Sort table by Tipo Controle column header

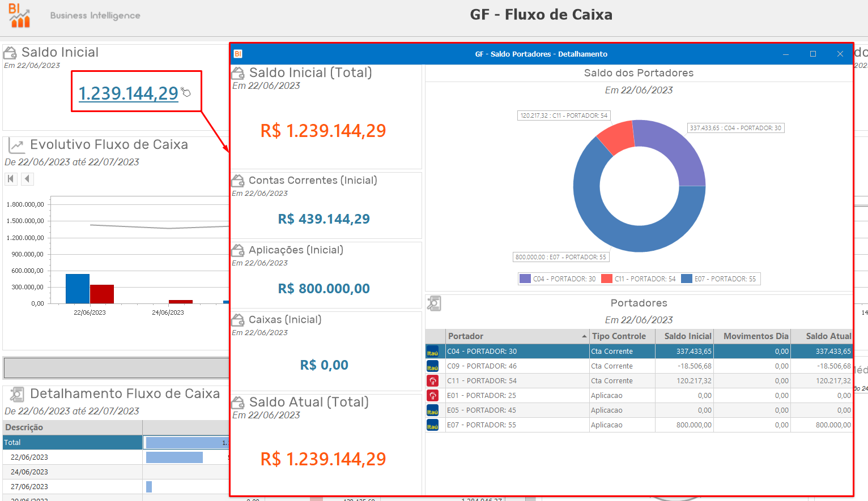pyautogui.click(x=622, y=336)
